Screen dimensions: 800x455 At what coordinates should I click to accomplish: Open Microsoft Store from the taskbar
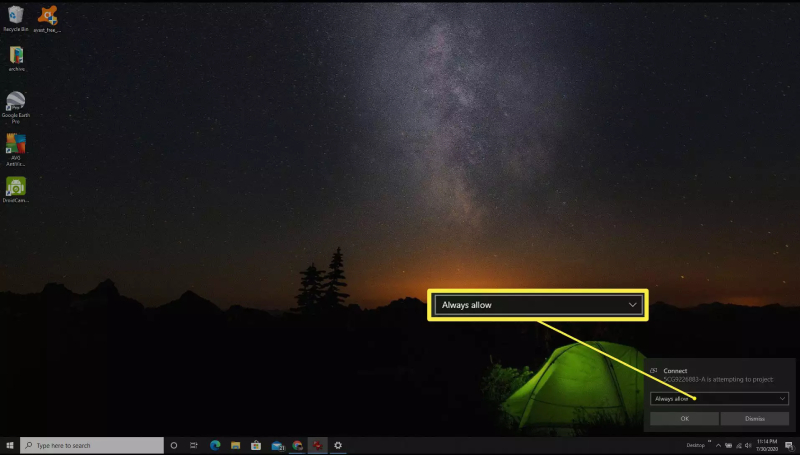(256, 445)
